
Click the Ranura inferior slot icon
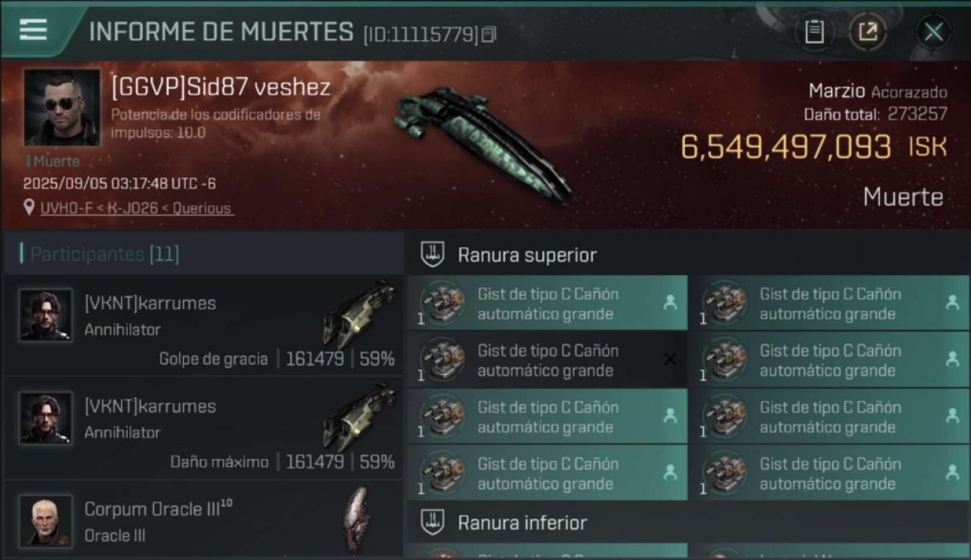click(433, 522)
